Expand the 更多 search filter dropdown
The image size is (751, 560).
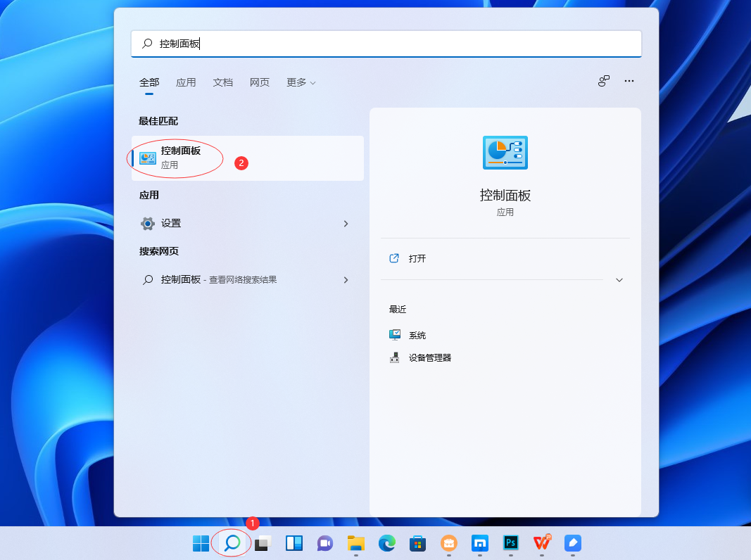(x=301, y=82)
